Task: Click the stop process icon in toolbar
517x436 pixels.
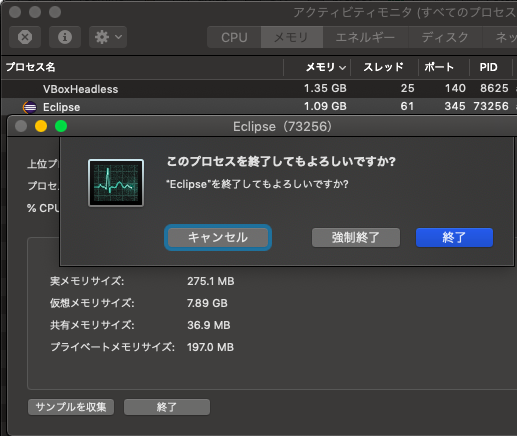Action: 25,37
